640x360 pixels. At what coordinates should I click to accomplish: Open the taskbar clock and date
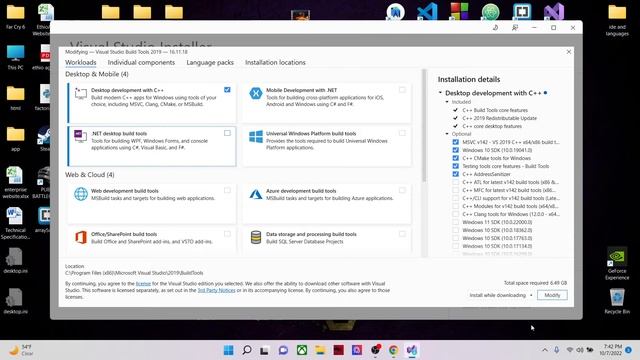click(611, 350)
